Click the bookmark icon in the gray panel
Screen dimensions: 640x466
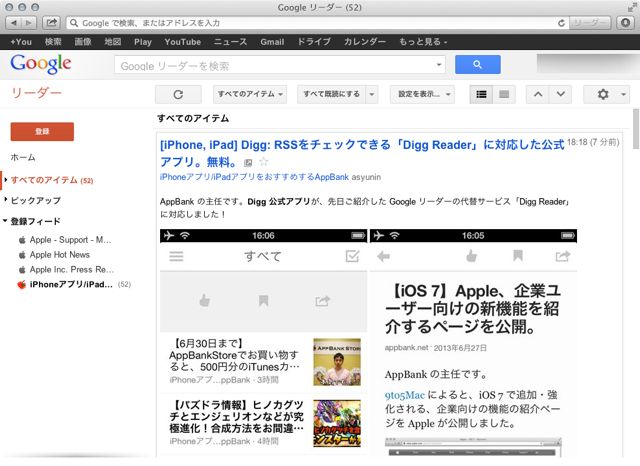[263, 301]
